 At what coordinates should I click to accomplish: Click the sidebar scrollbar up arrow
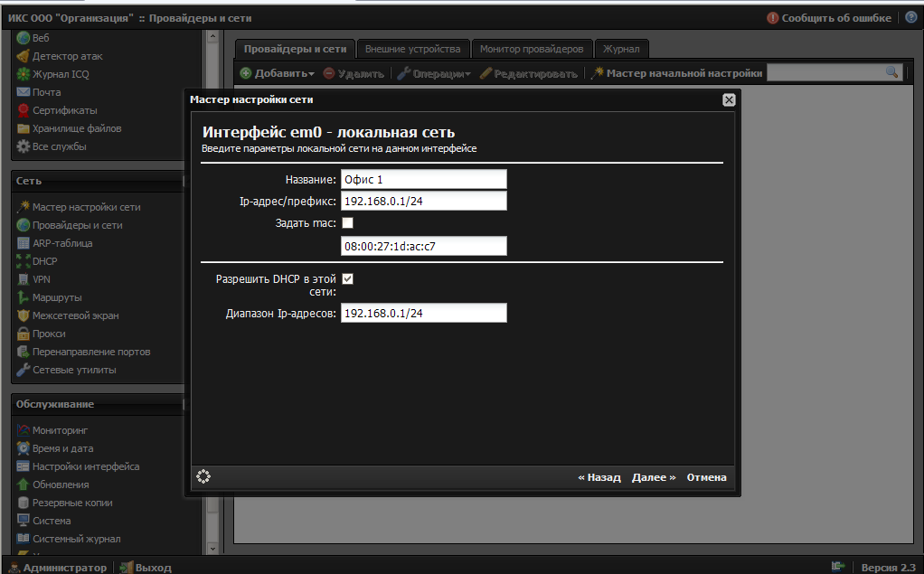click(212, 36)
